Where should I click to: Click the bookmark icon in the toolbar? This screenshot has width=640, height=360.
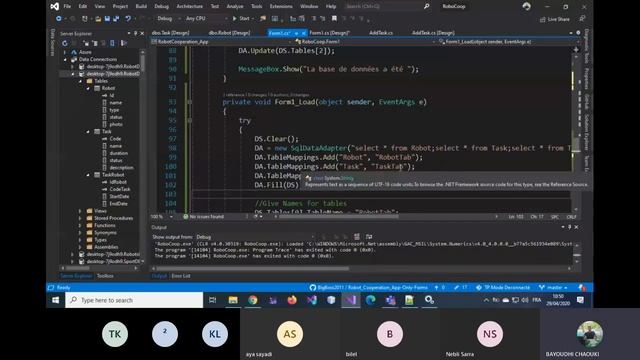pyautogui.click(x=334, y=18)
